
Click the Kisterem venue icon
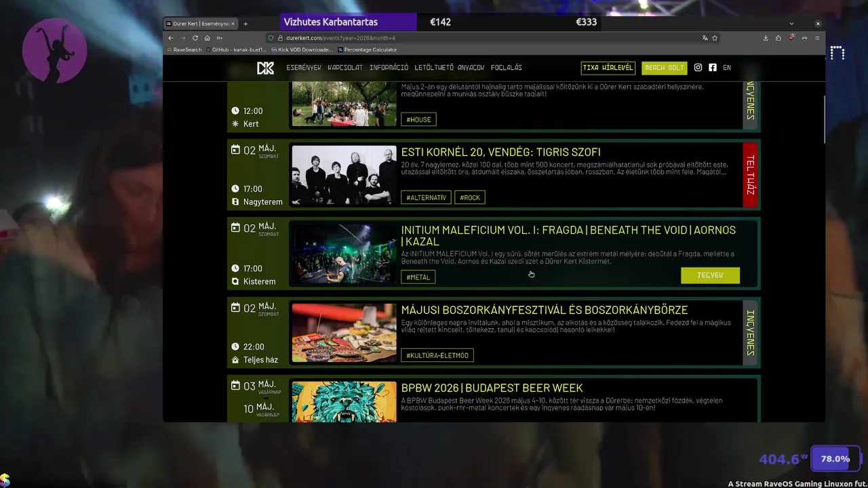[235, 281]
